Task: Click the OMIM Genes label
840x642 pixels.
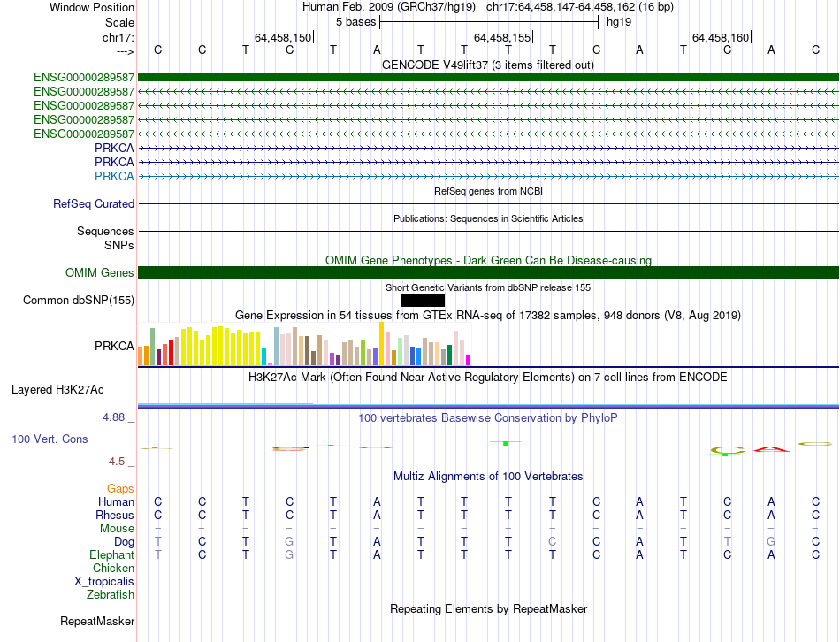Action: tap(100, 272)
